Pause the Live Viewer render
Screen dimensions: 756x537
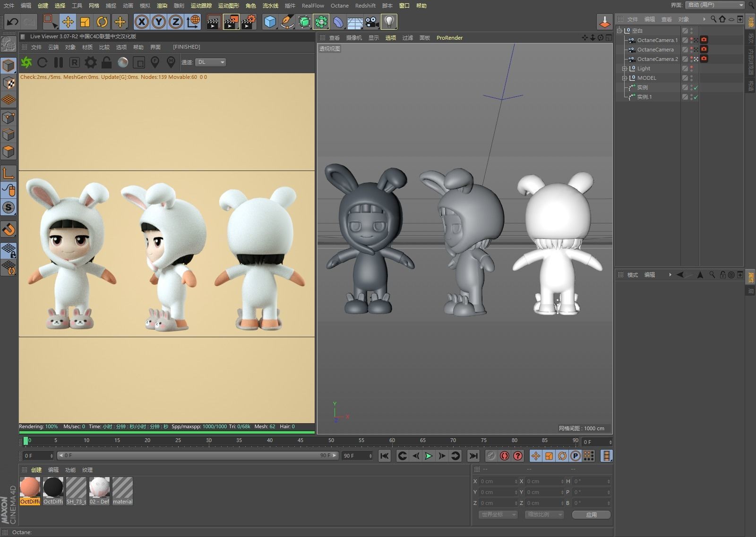[x=59, y=62]
